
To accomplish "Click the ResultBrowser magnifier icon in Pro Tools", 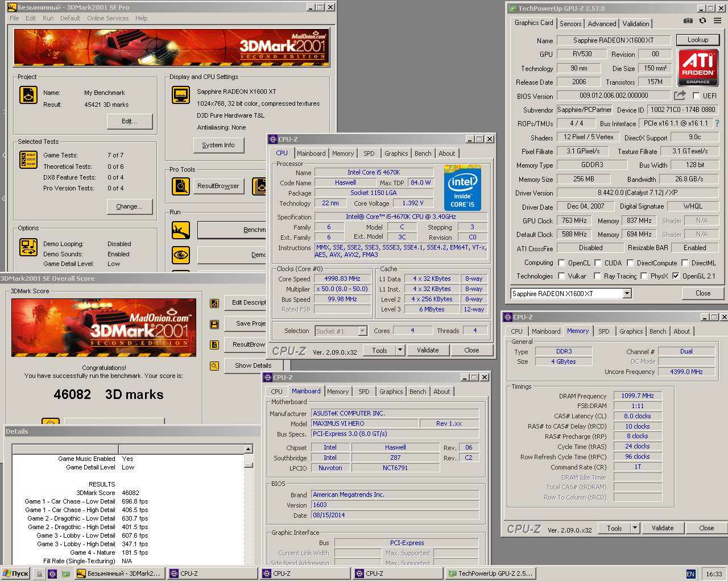I will (x=181, y=186).
